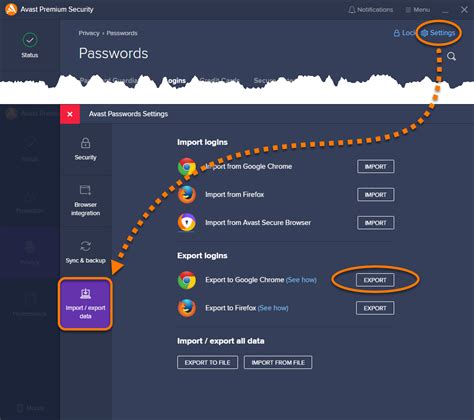The image size is (474, 420).
Task: Select Import / export data tab
Action: (x=85, y=304)
